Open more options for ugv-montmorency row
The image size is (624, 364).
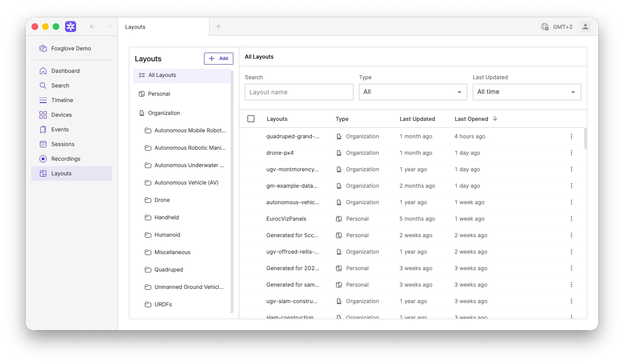571,169
